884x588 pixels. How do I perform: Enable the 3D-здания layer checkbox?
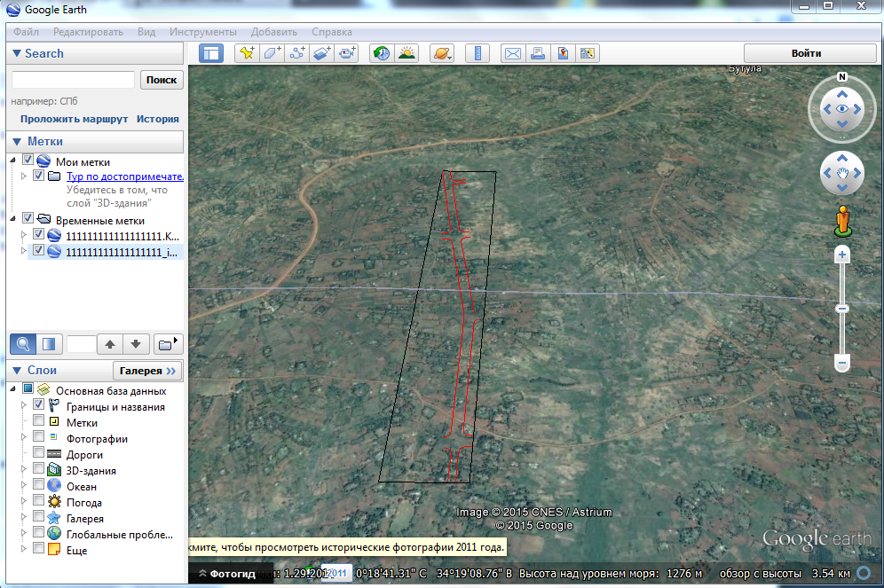coord(39,471)
